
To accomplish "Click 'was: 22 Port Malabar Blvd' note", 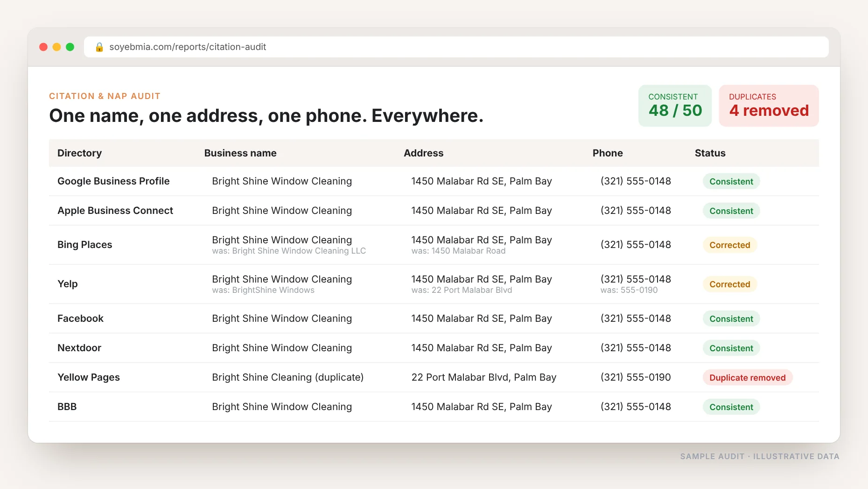I will coord(462,291).
